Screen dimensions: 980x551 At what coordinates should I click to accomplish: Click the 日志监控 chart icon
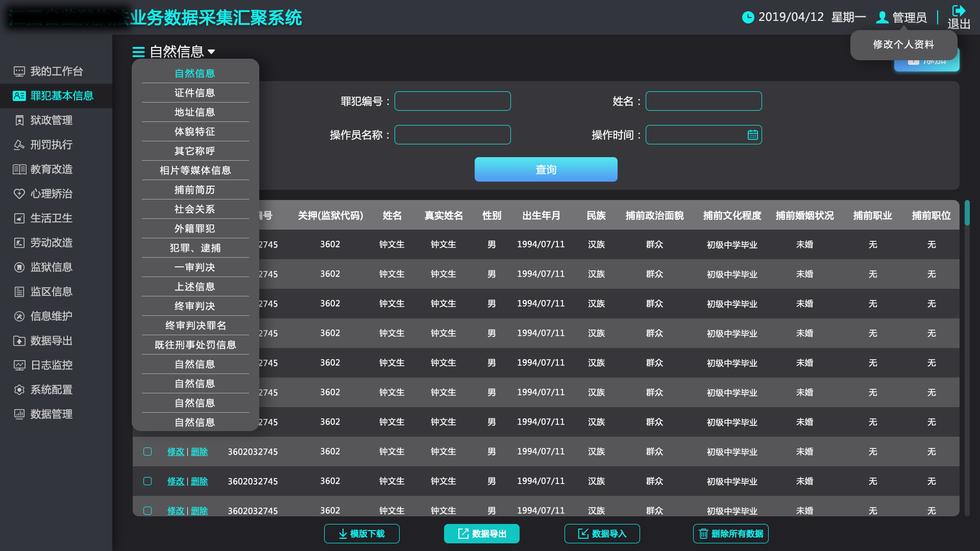[x=19, y=365]
